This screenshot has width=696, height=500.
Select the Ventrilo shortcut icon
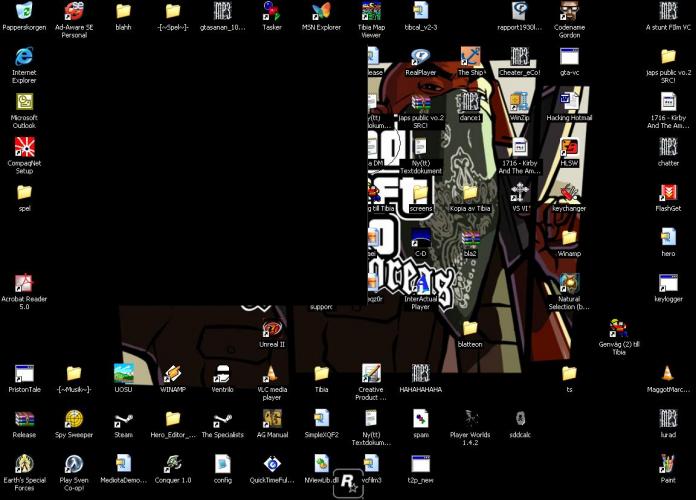point(222,373)
